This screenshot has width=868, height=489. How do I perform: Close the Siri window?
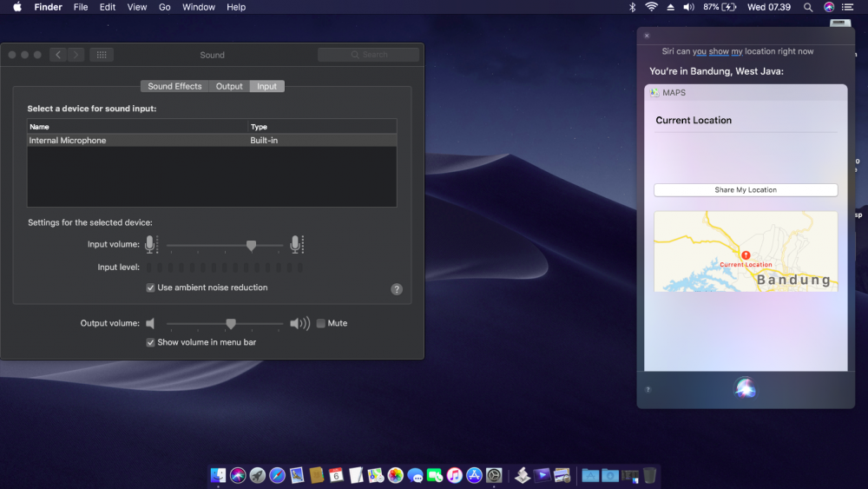pyautogui.click(x=647, y=36)
